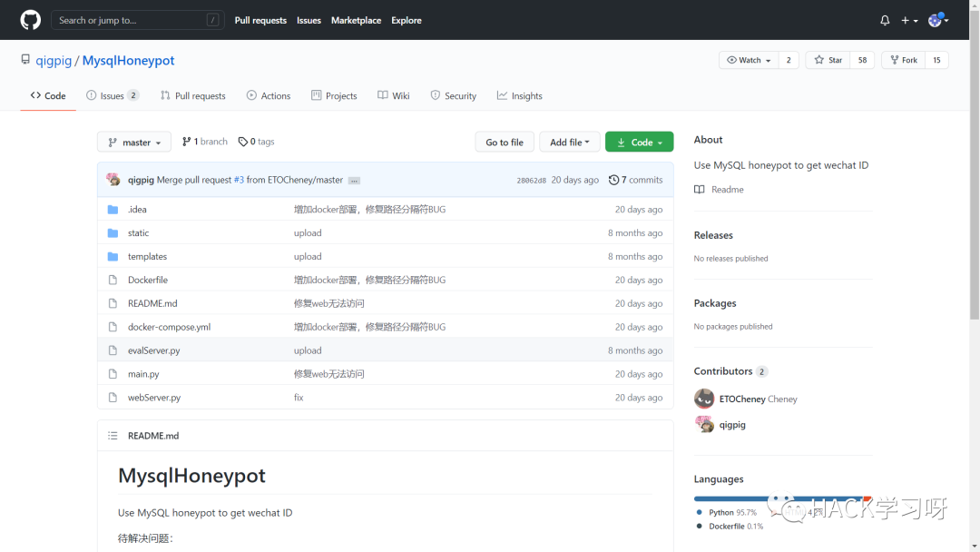
Task: Open Explore in top navigation
Action: pos(407,20)
